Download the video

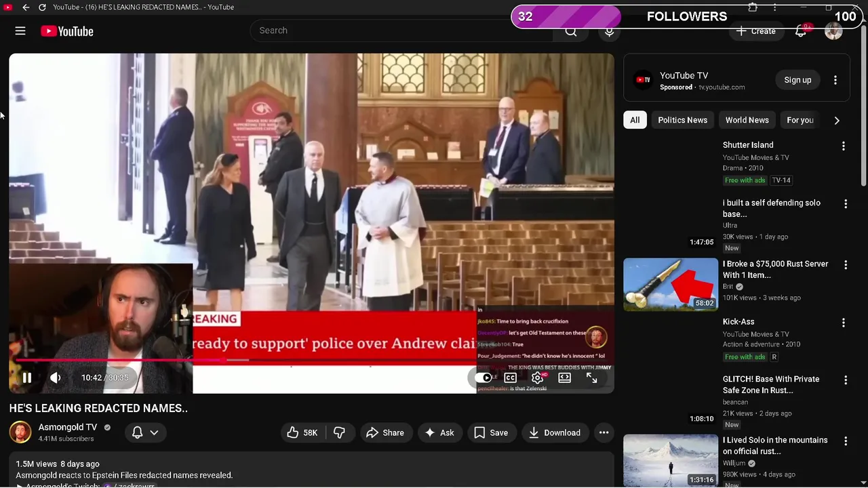coord(555,432)
